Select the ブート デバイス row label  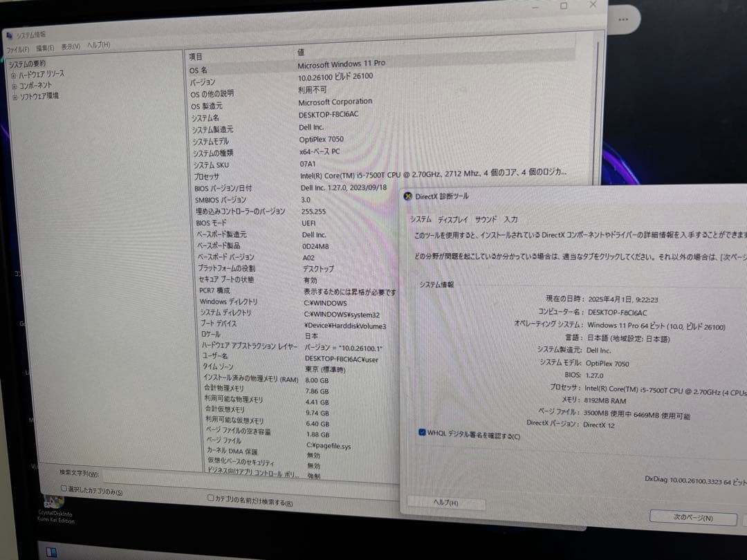pyautogui.click(x=218, y=324)
